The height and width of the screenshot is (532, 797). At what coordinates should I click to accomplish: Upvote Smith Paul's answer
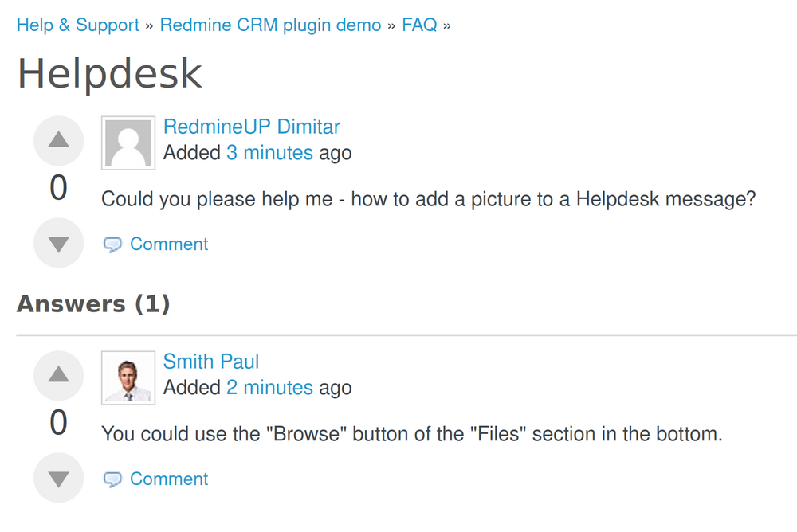point(58,375)
